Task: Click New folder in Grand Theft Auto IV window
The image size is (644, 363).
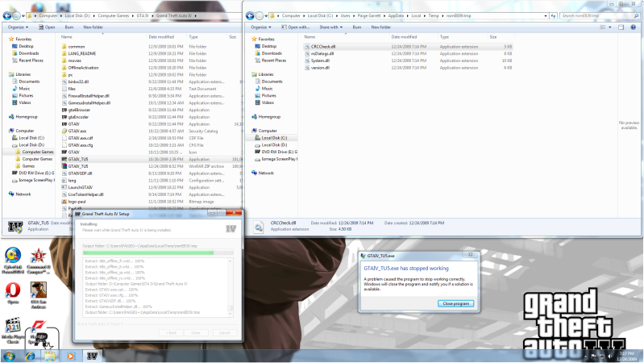Action: pyautogui.click(x=93, y=27)
